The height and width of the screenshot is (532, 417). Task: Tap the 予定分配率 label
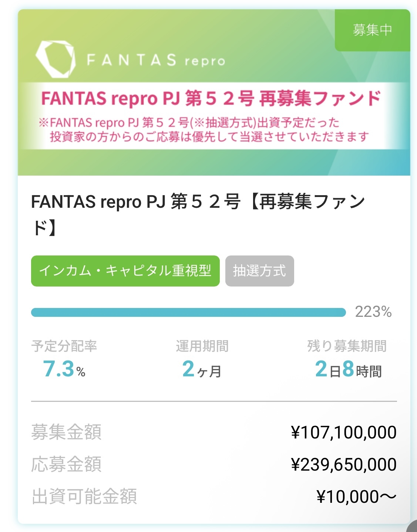click(64, 346)
